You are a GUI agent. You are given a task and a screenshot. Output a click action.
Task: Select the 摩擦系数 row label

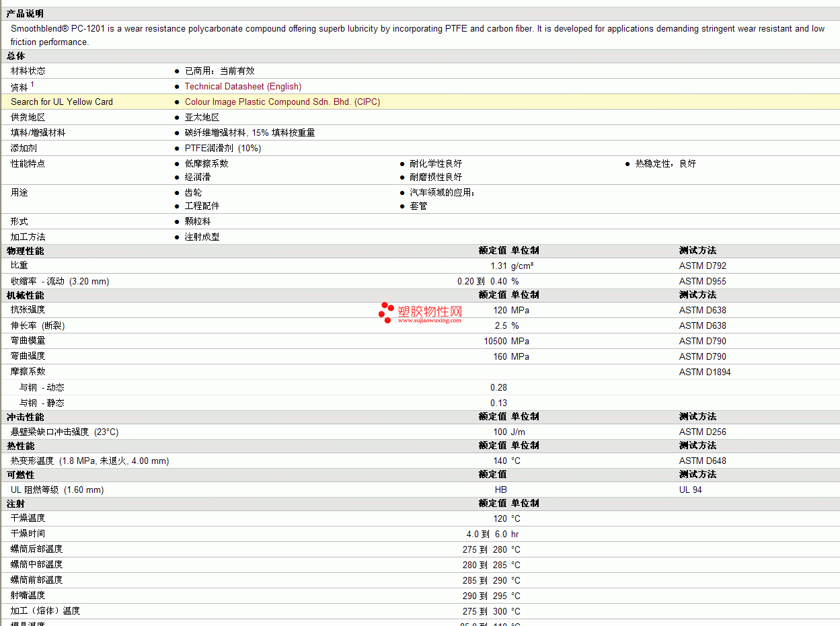tap(28, 371)
